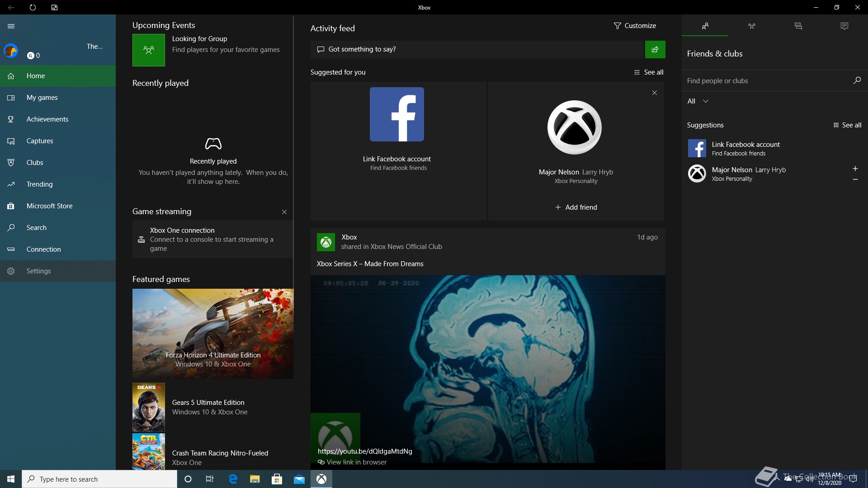
Task: Open Gears 5 Ultimate Edition cover
Action: 149,407
